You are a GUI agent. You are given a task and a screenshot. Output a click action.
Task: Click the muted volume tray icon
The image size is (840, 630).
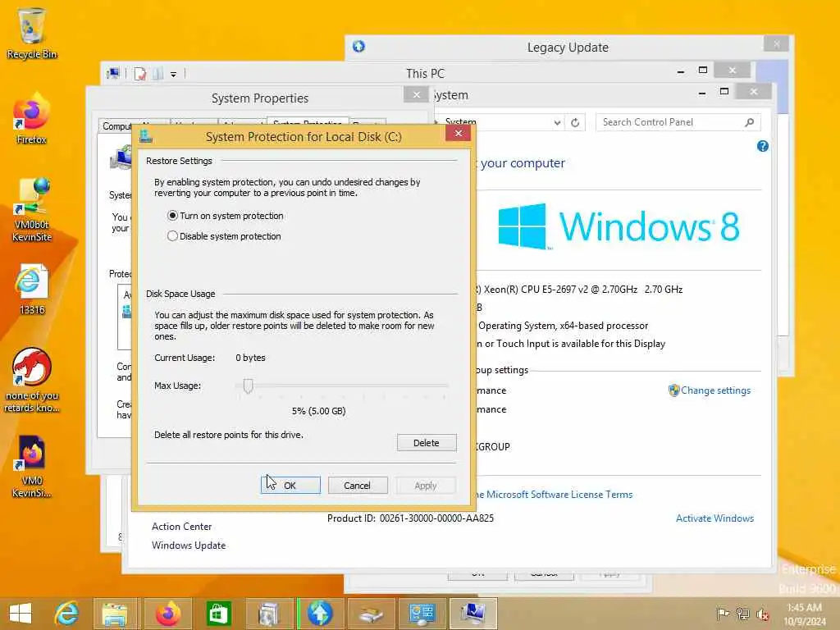(x=762, y=614)
